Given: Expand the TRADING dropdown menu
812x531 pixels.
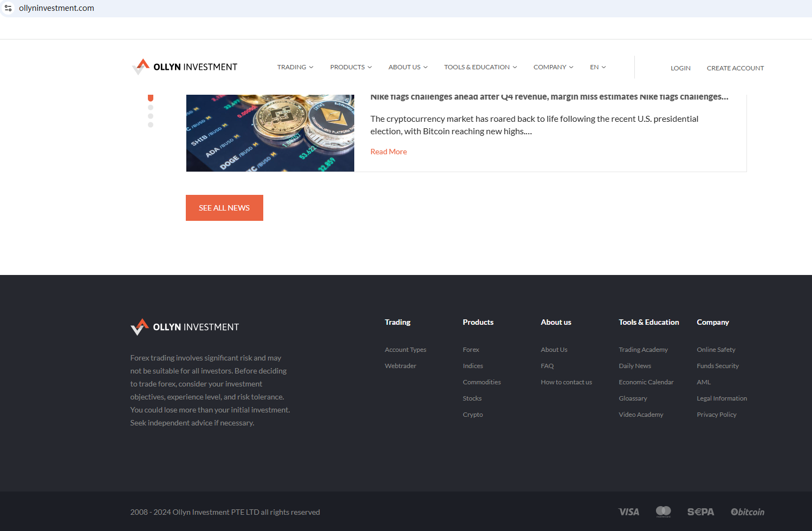Looking at the screenshot, I should point(295,67).
